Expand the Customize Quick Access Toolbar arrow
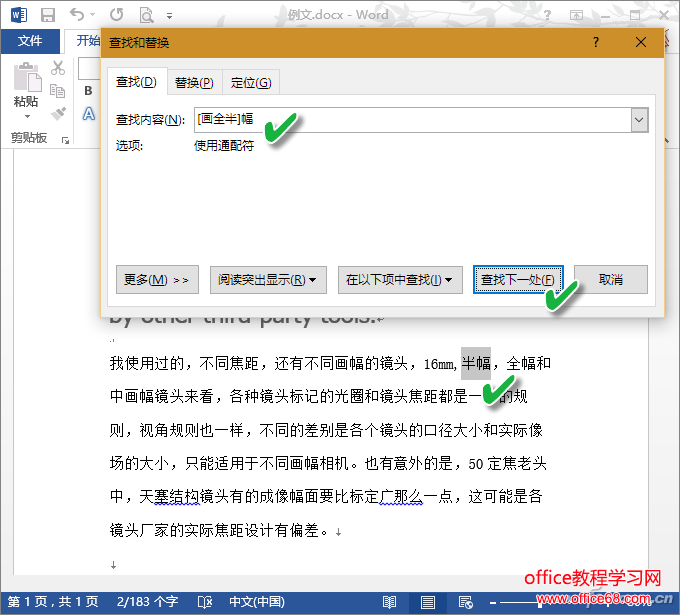 [x=170, y=16]
